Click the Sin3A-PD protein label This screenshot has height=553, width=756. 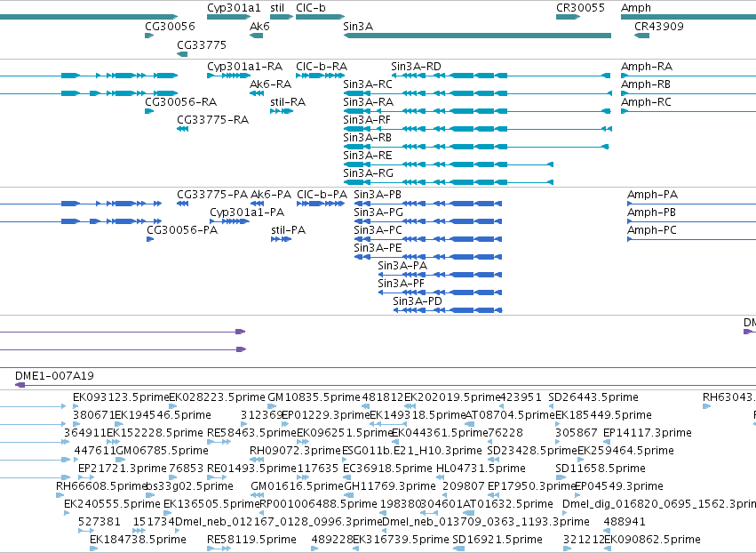tap(418, 301)
